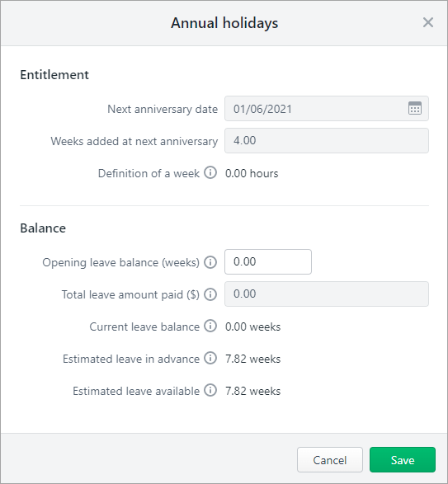Click info icon beside Definition of a week

pyautogui.click(x=210, y=172)
